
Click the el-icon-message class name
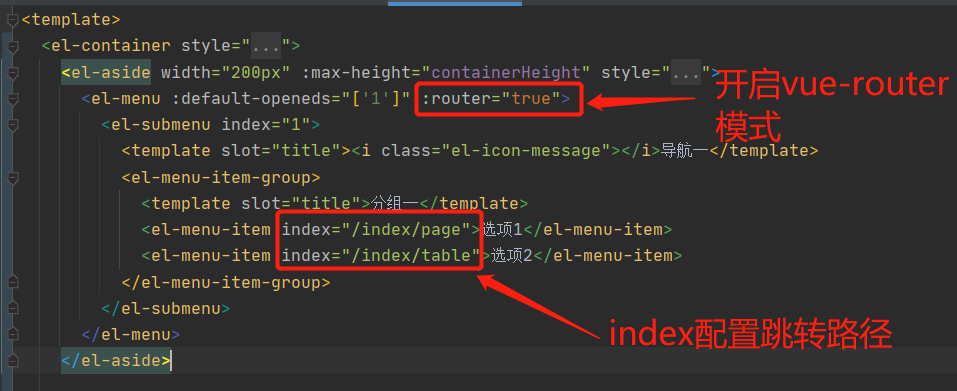click(x=527, y=151)
